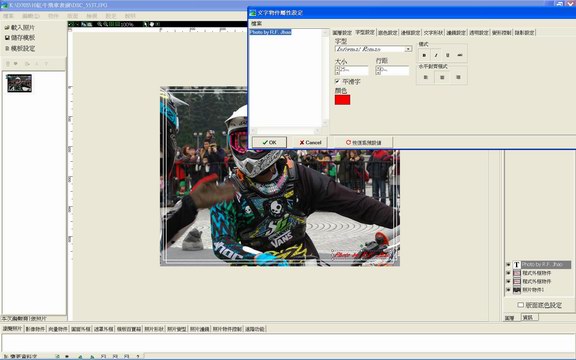Image resolution: width=576 pixels, height=360 pixels.
Task: Switch to the 圖層設定 tab
Action: [x=342, y=33]
